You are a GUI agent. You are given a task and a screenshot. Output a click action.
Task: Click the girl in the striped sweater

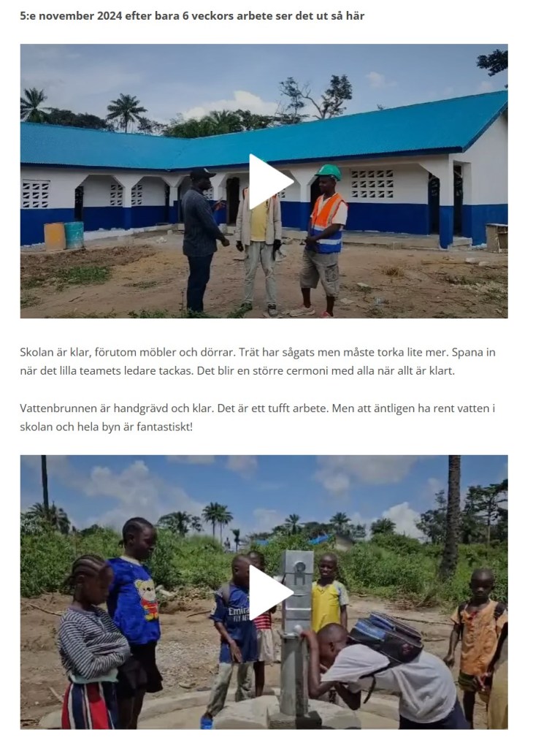92,644
